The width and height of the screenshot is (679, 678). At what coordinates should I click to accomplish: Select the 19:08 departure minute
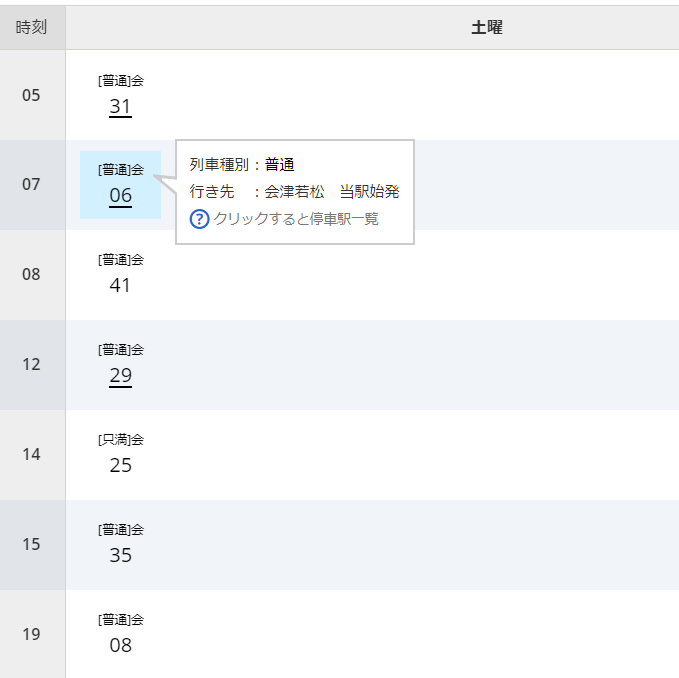tap(120, 646)
